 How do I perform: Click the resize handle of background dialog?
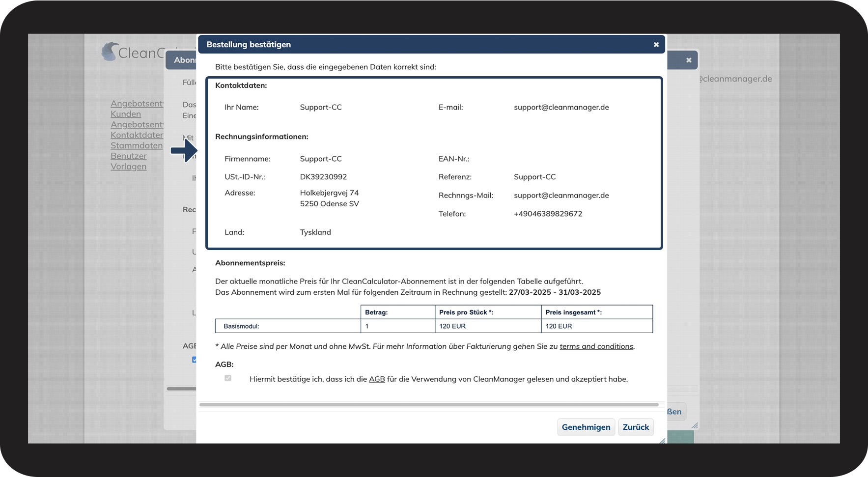pos(695,425)
